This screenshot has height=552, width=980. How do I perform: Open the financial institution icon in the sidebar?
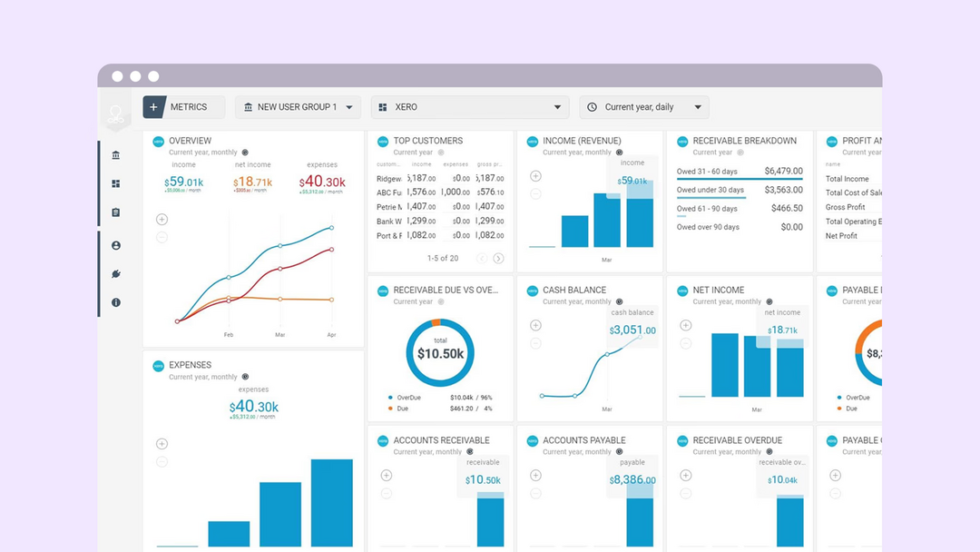115,154
